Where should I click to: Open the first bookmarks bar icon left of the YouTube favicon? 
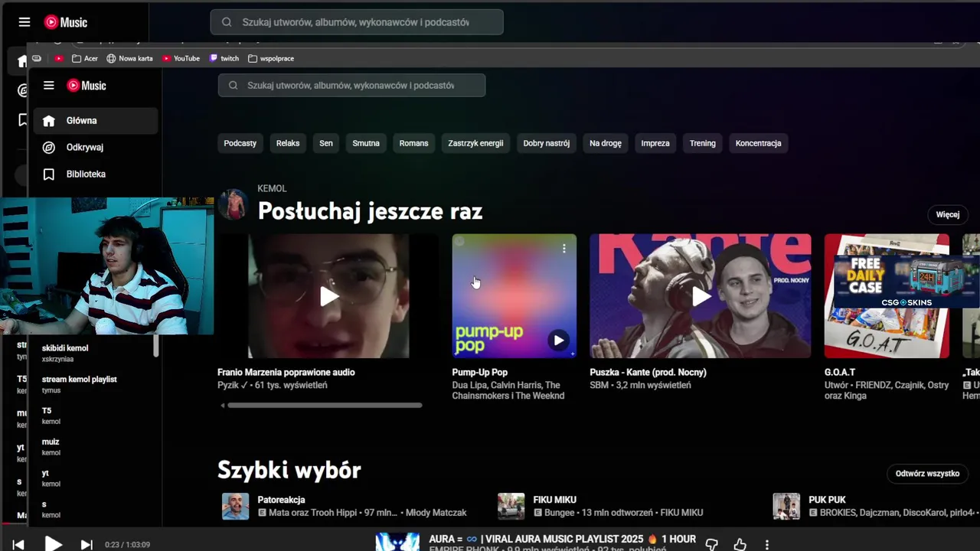pyautogui.click(x=37, y=58)
